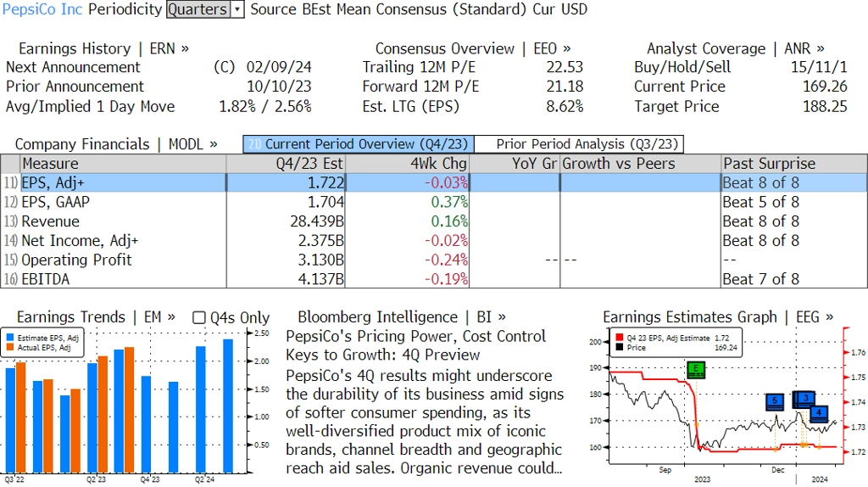Open the Periodicity Quarters dropdown arrow
This screenshot has width=868, height=487.
tap(237, 9)
